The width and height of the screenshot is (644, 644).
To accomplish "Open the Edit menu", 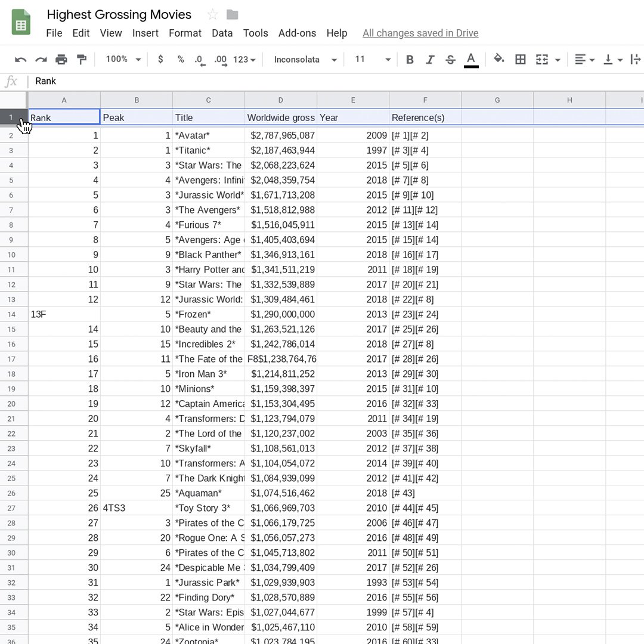I will click(81, 33).
